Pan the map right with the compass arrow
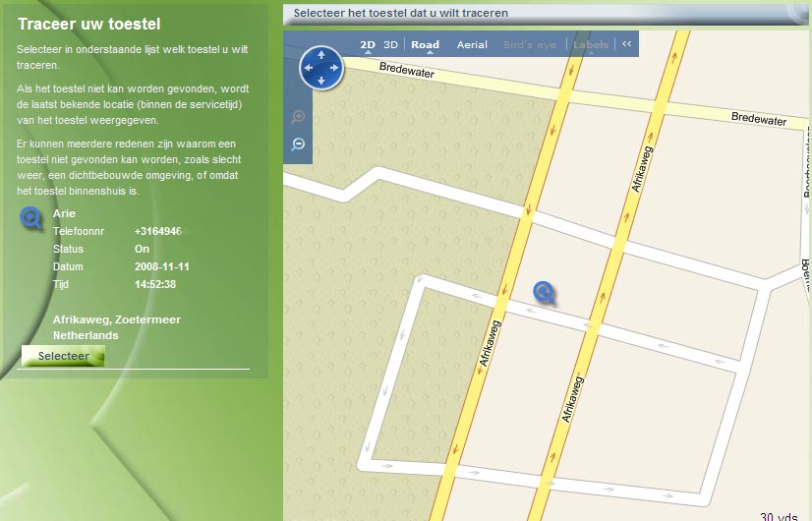The image size is (812, 521). click(334, 68)
